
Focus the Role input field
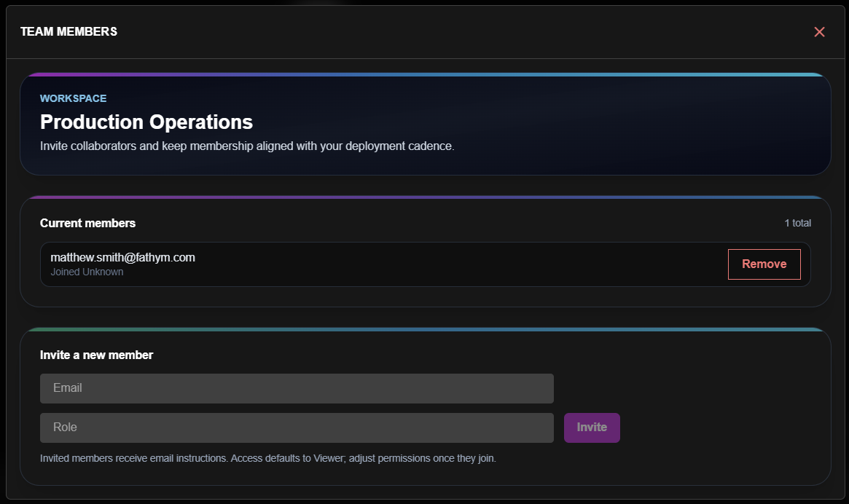(x=297, y=428)
